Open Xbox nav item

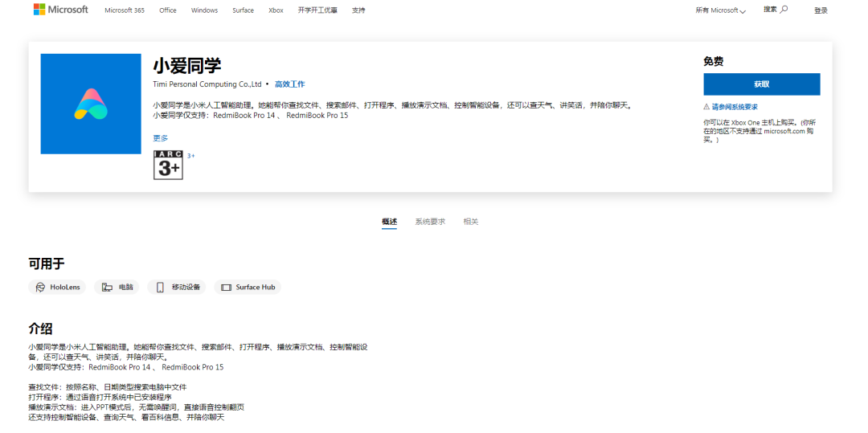coord(276,10)
